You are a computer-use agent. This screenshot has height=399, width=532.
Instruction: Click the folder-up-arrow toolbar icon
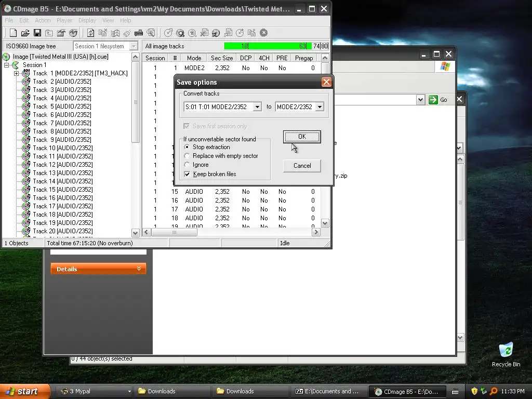pyautogui.click(x=49, y=33)
